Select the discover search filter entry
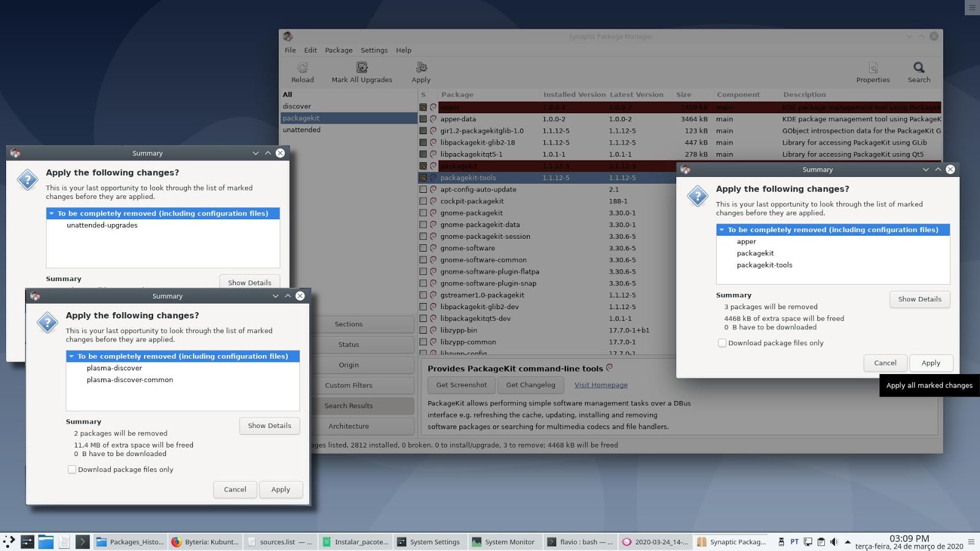Screen dimensions: 980x551 coord(349,107)
